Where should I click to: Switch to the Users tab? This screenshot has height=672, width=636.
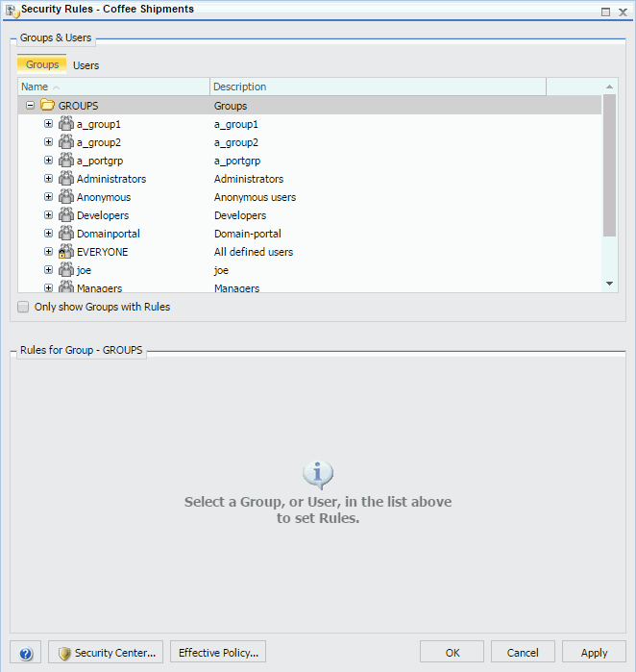tap(86, 65)
